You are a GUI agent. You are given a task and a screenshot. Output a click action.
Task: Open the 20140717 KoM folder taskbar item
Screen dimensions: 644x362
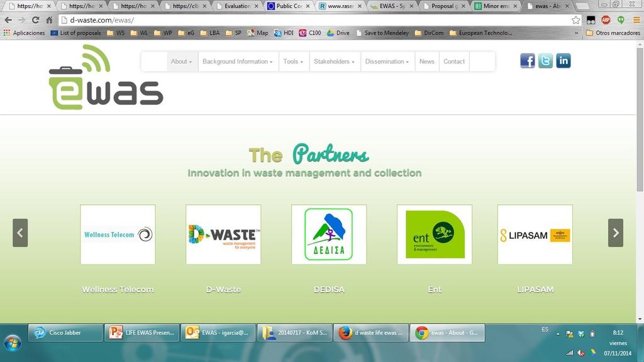pyautogui.click(x=294, y=332)
